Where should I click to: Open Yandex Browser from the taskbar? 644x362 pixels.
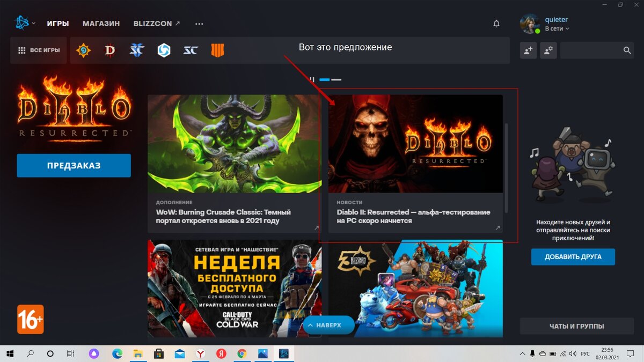200,354
